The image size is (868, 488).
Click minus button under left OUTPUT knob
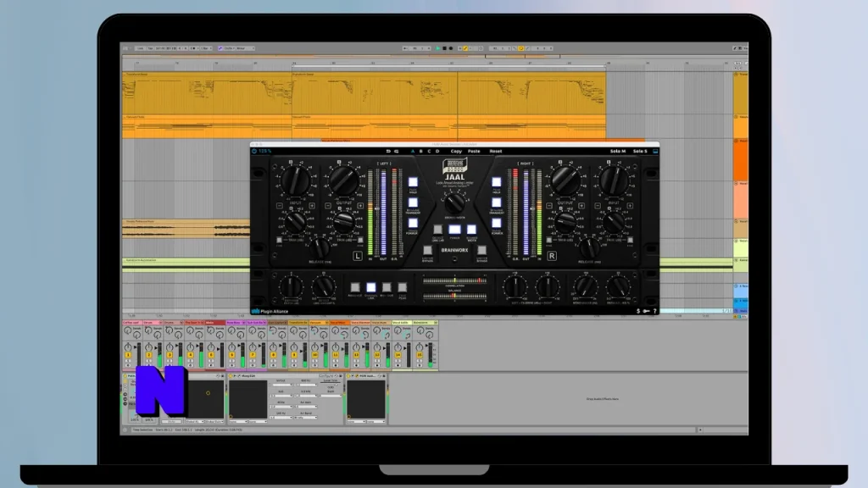(328, 206)
